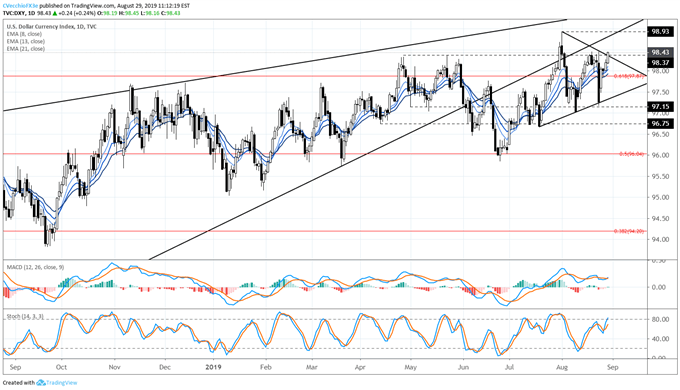Click the 98.37 price tag
The width and height of the screenshot is (680, 390).
(660, 62)
